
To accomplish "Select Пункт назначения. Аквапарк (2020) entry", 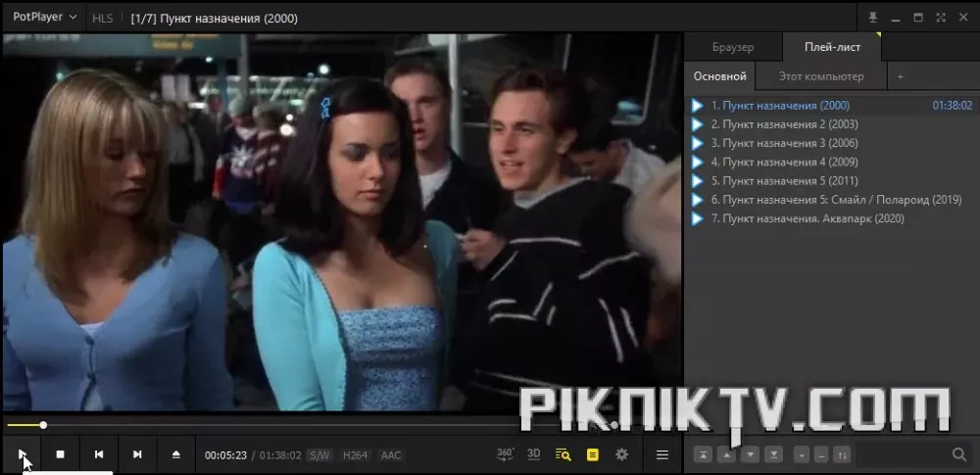I will point(832,218).
